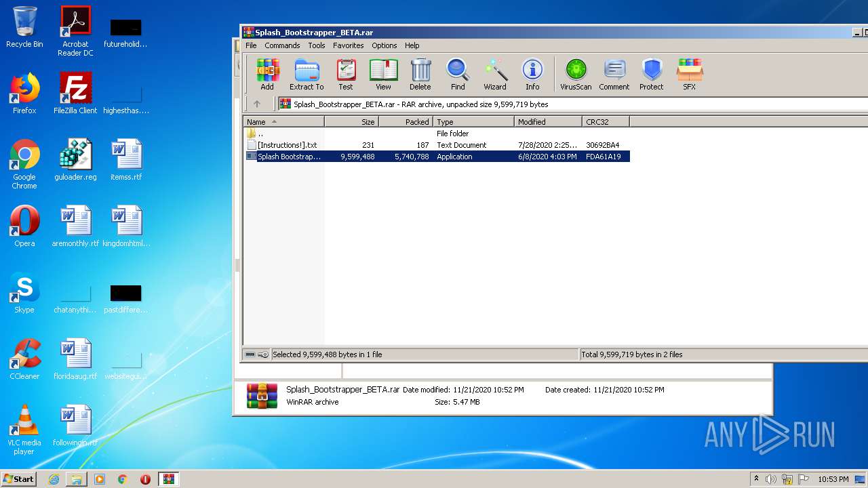Click the WinRAR taskbar button
868x488 pixels.
pyautogui.click(x=168, y=479)
